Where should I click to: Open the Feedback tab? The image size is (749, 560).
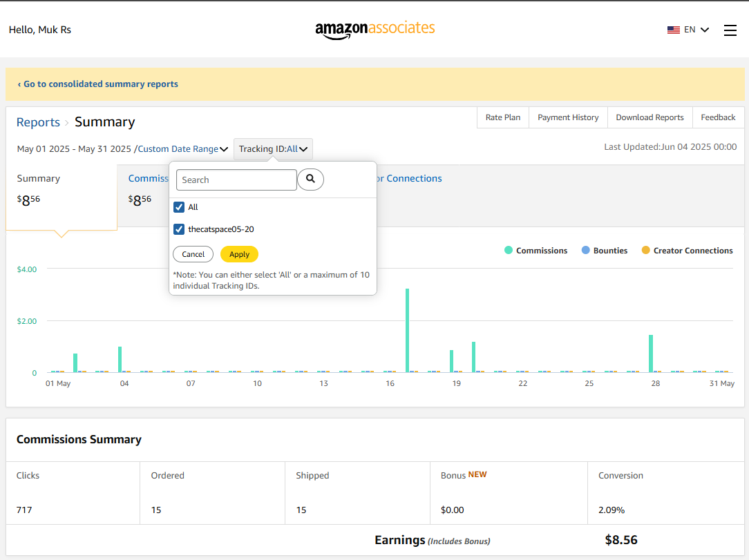(x=718, y=117)
